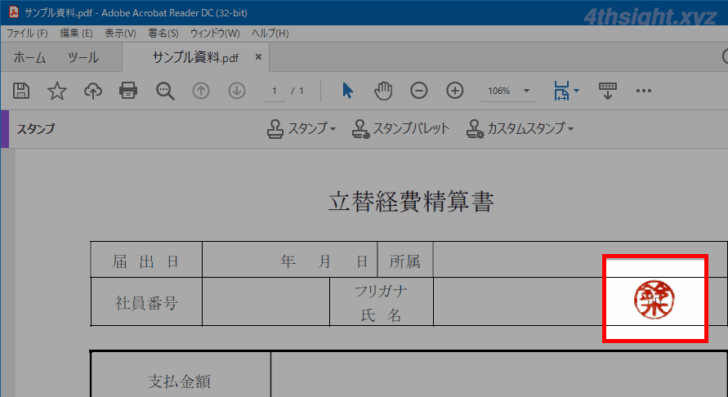Open the ヘルプ(H) menu
This screenshot has width=728, height=397.
click(270, 33)
